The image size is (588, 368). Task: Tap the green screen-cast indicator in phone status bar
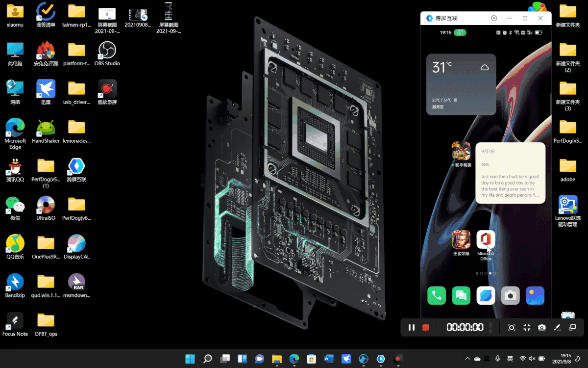point(460,33)
